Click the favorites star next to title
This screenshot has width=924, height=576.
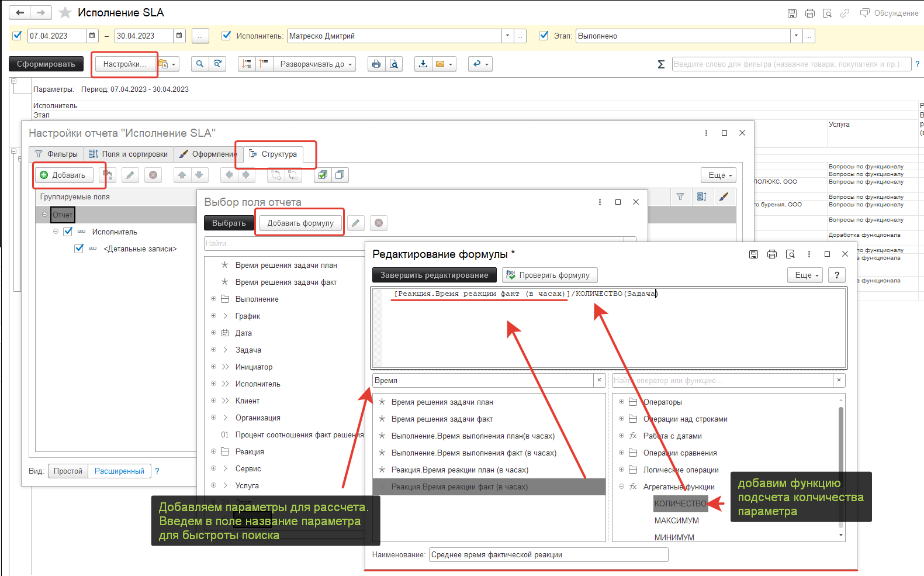click(x=65, y=13)
